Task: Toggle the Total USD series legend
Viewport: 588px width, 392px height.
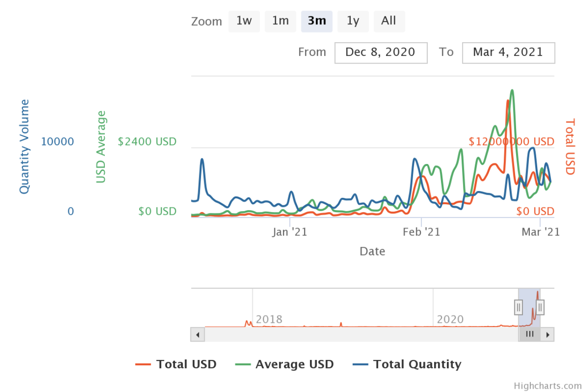Action: pyautogui.click(x=176, y=365)
